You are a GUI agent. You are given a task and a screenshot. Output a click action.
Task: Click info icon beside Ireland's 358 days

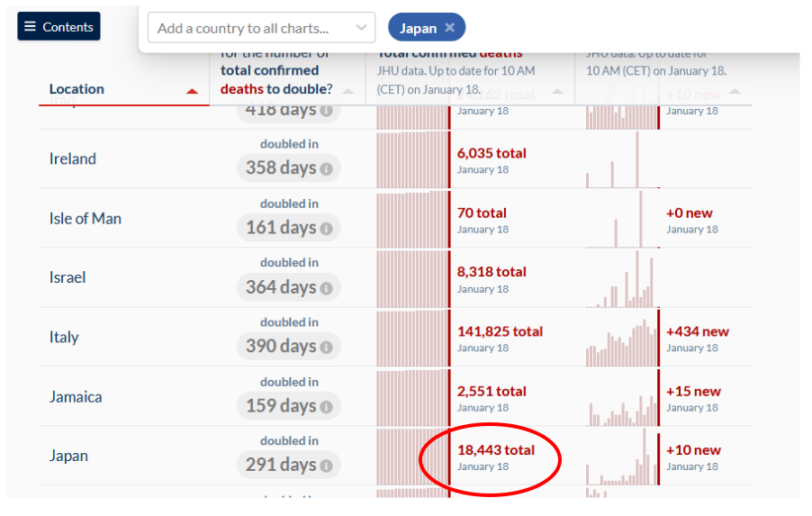pyautogui.click(x=326, y=168)
